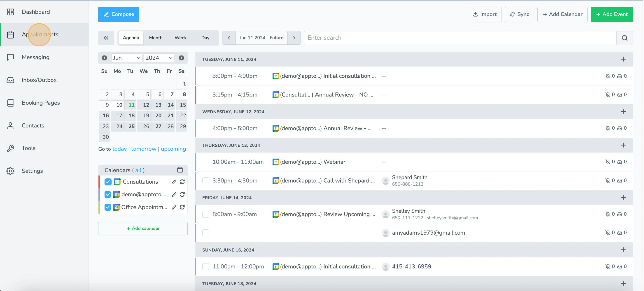Uncheck the Office Appointments calendar checkbox
Viewport: 644px width, 291px height.
point(108,207)
